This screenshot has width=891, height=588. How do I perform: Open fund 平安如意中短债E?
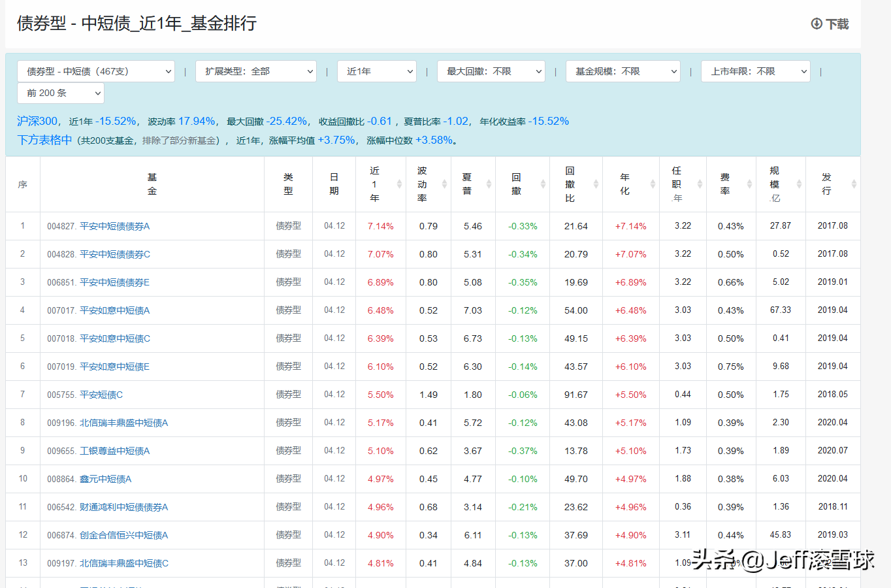115,367
